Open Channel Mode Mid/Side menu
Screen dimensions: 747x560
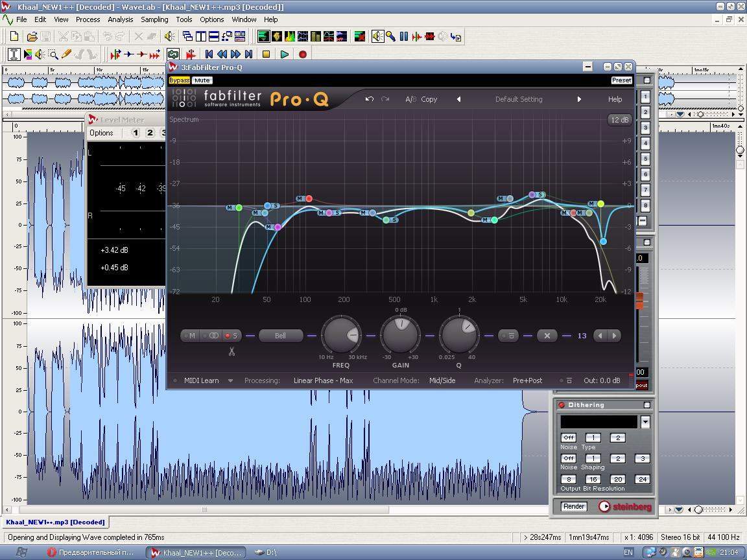(442, 380)
